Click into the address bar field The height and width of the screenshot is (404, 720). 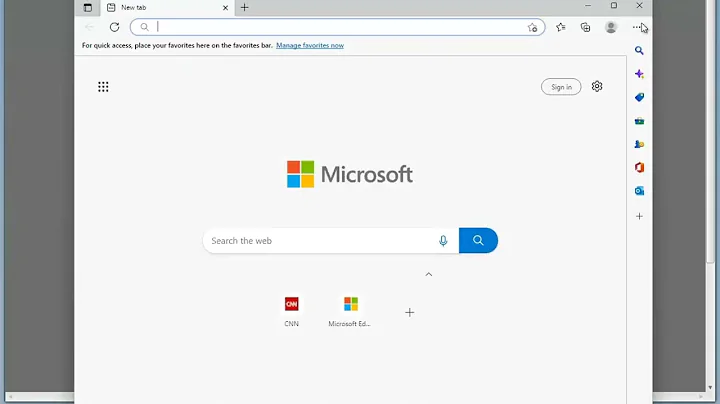(338, 27)
